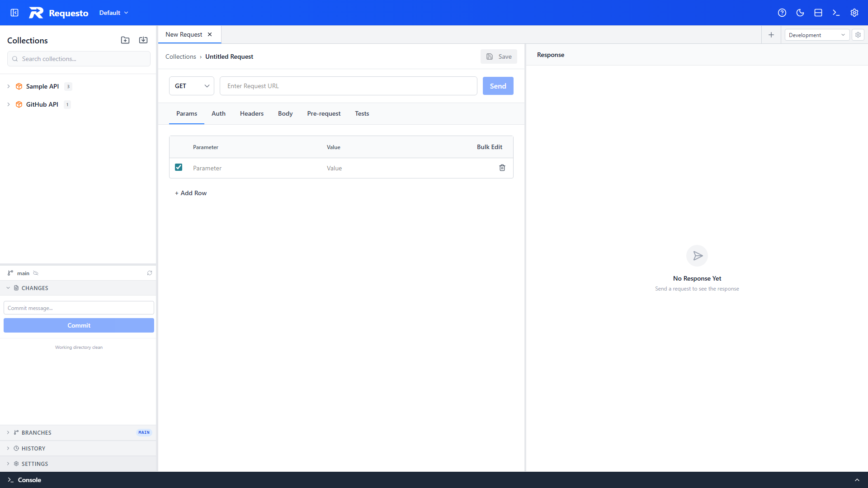Refresh the git status

pyautogui.click(x=150, y=273)
